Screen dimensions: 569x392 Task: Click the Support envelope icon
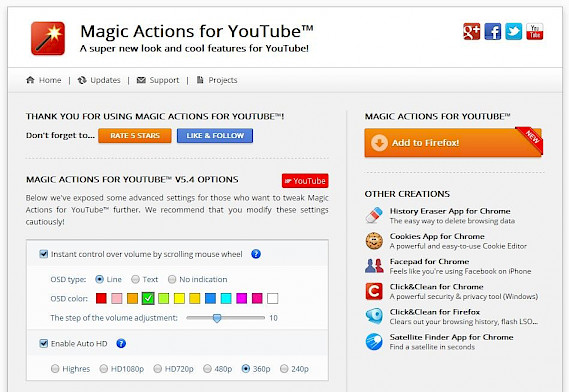141,80
